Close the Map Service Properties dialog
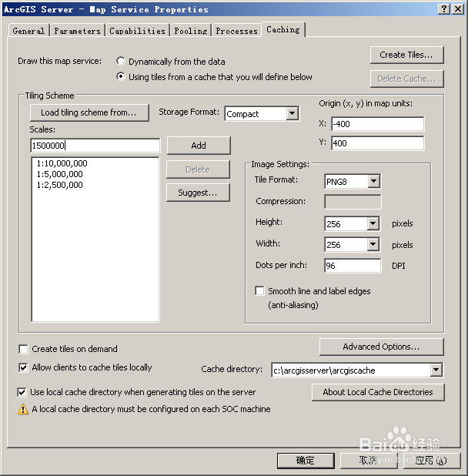The height and width of the screenshot is (476, 468). 458,9
